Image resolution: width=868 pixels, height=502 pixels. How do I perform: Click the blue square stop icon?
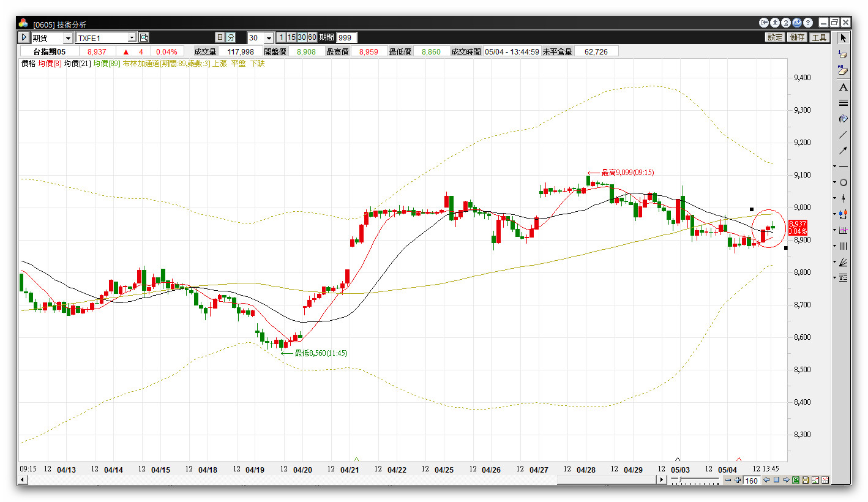(776, 481)
